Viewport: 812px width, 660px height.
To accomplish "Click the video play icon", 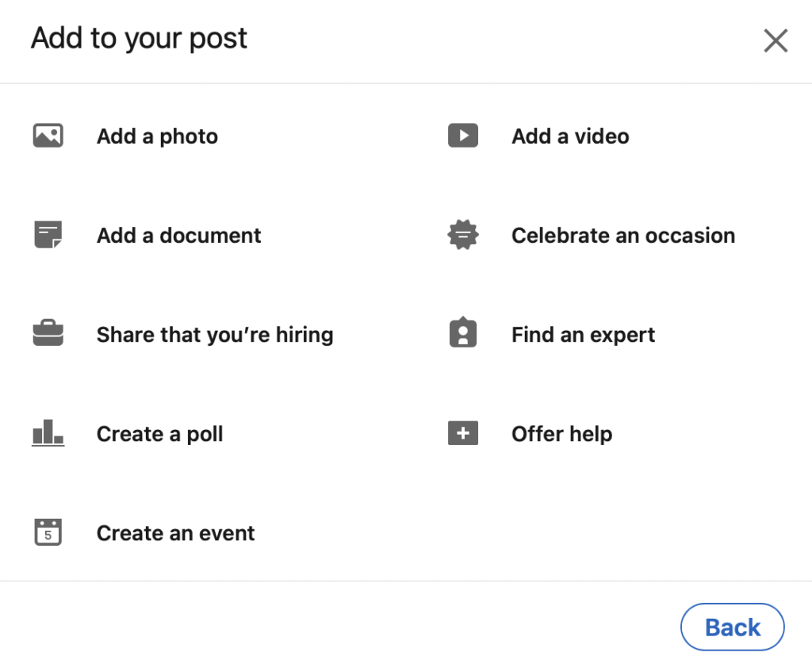I will click(462, 136).
